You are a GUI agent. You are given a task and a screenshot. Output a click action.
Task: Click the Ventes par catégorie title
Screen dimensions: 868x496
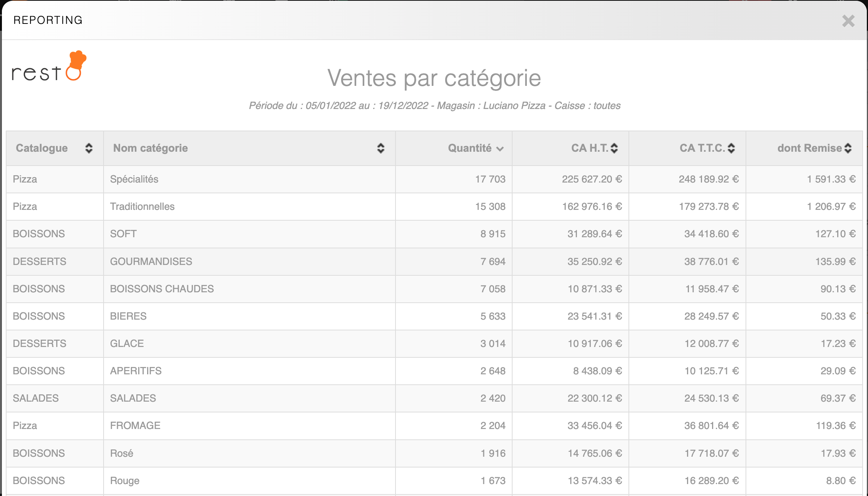(434, 78)
